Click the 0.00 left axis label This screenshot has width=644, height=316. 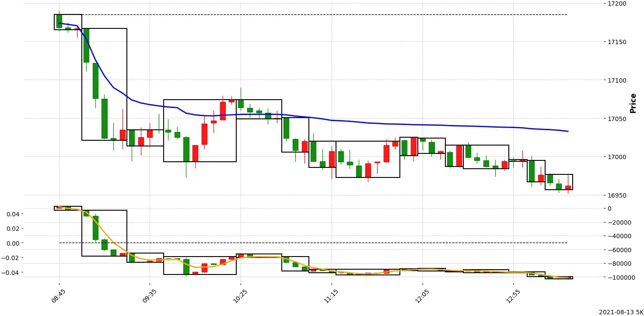[x=13, y=243]
